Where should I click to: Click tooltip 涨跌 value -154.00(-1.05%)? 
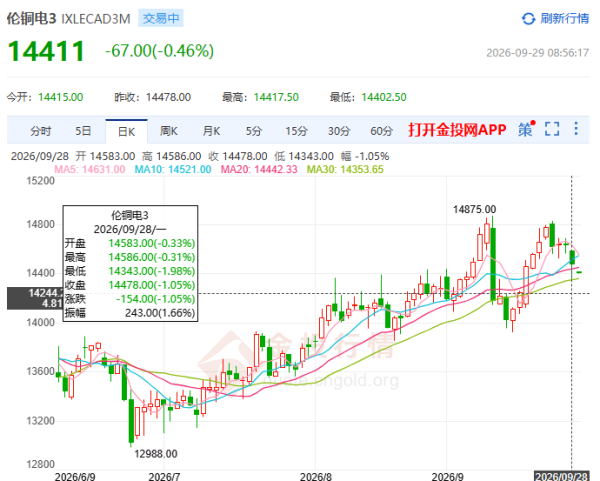[x=155, y=299]
